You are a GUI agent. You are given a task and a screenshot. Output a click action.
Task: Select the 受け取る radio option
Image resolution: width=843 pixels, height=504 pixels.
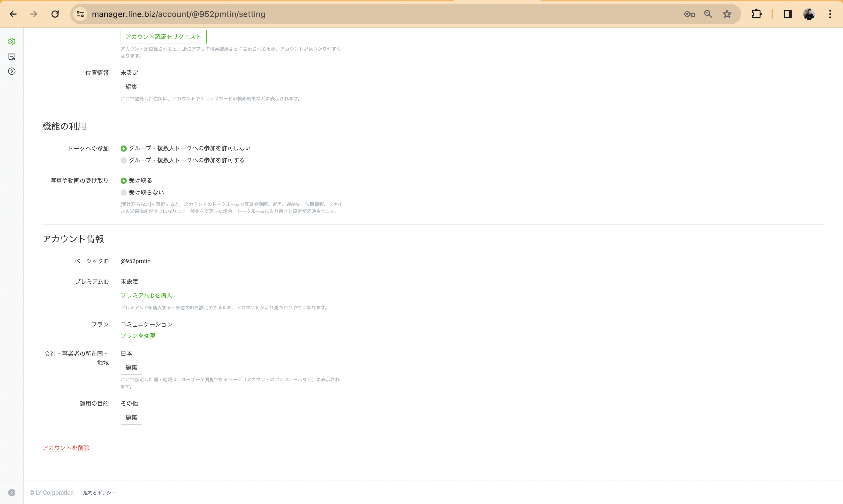tap(124, 181)
